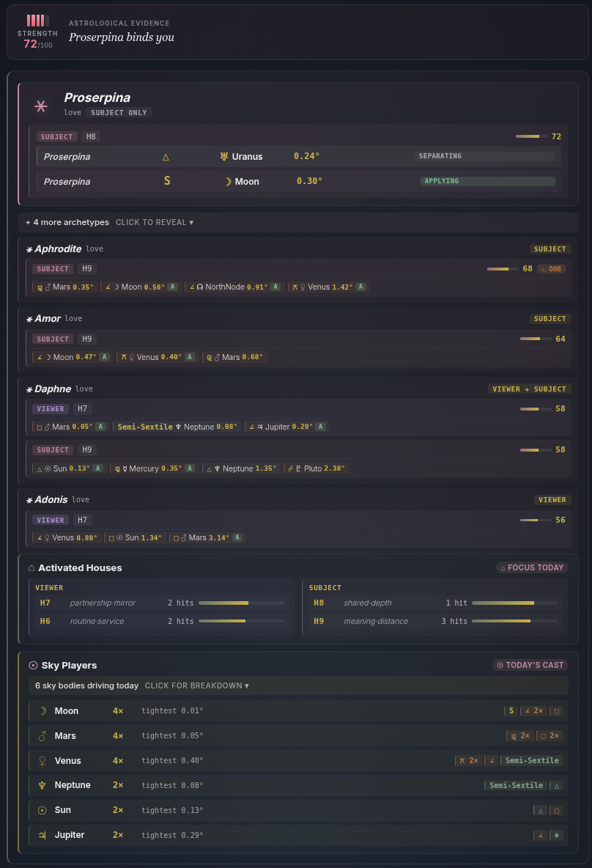592x868 pixels.
Task: Click the H6 routine-service house row
Action: (161, 621)
